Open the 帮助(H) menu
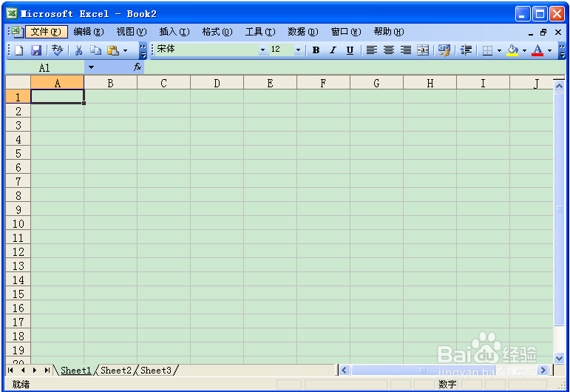The image size is (570, 392). click(x=389, y=32)
